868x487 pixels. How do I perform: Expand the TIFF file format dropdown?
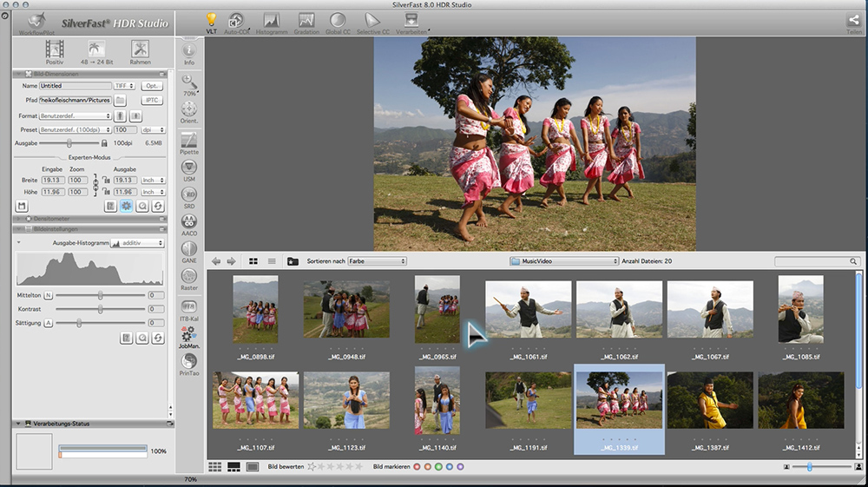(x=124, y=86)
